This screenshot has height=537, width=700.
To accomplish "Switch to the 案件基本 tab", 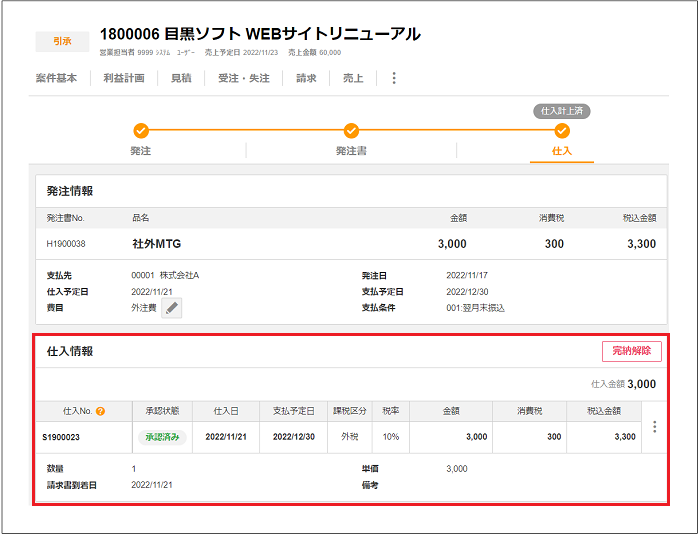I will [56, 78].
